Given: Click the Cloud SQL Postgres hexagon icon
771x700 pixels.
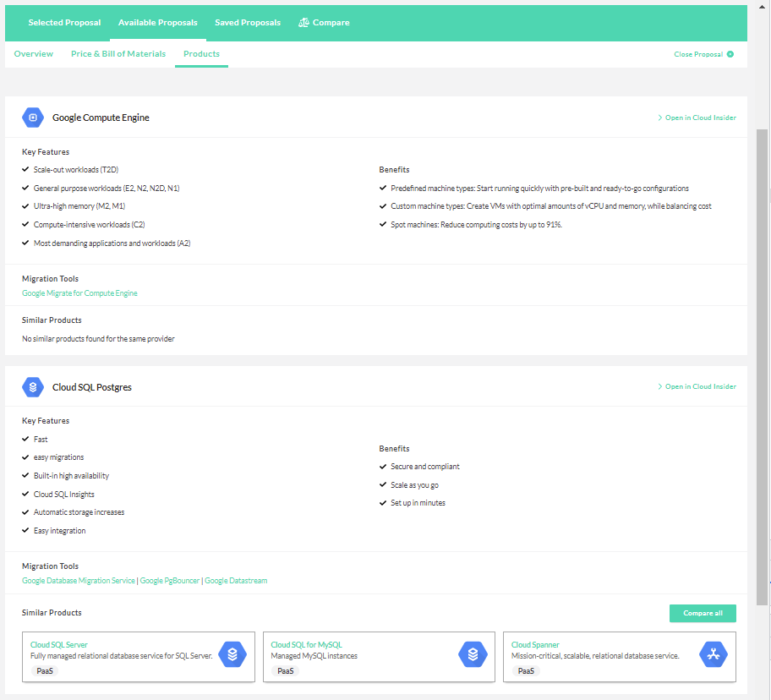Looking at the screenshot, I should coord(33,387).
